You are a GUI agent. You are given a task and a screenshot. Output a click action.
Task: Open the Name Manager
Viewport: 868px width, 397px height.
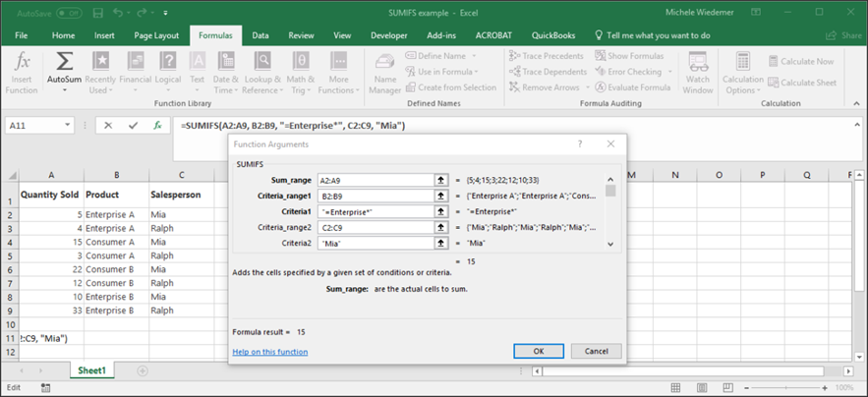(x=384, y=73)
